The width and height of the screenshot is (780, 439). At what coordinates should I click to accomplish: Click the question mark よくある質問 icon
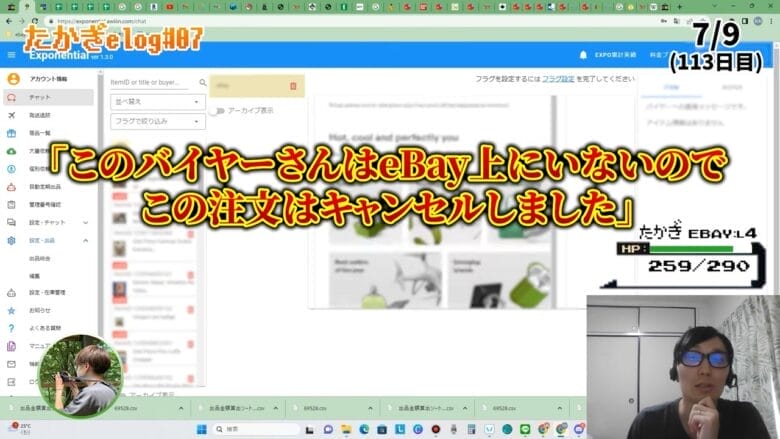[11, 328]
